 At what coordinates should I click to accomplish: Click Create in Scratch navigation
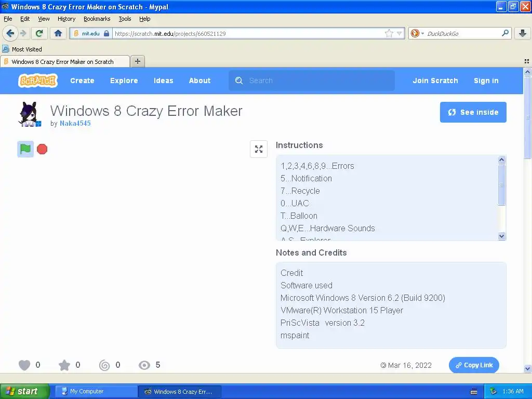82,81
